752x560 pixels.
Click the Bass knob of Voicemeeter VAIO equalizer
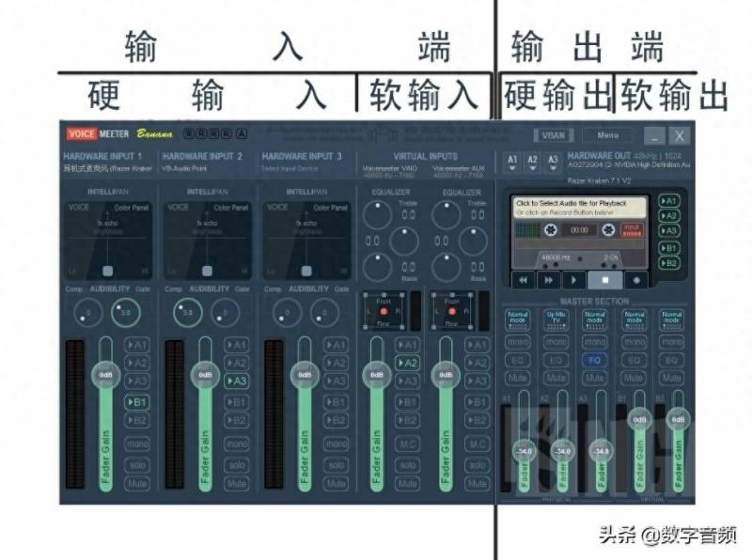(x=378, y=267)
